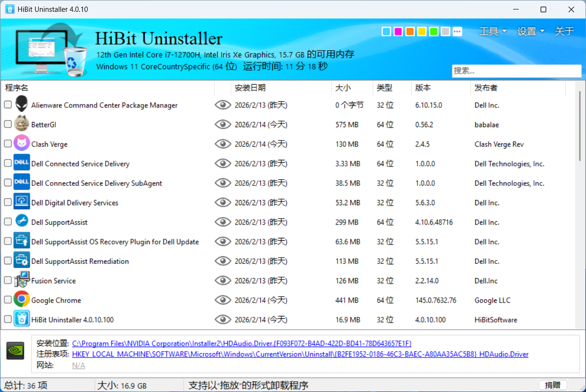Click the HiBit Uninstaller list icon
The image size is (586, 392).
coord(21,319)
